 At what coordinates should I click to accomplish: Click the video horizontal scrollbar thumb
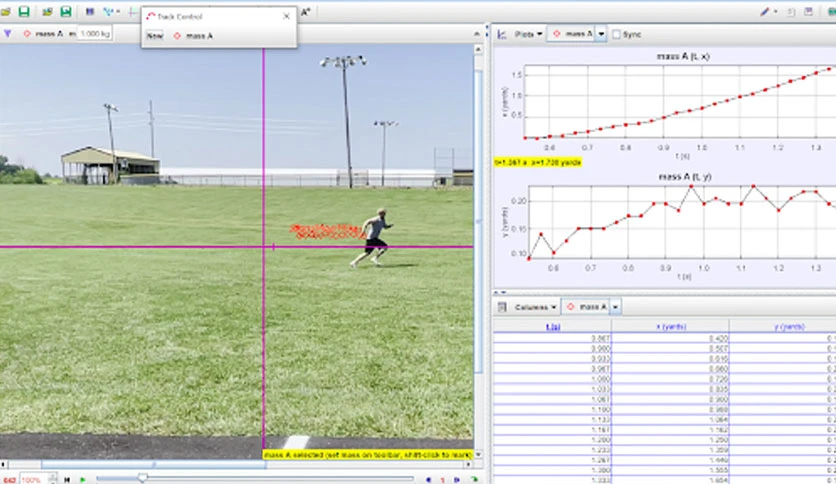(154, 465)
